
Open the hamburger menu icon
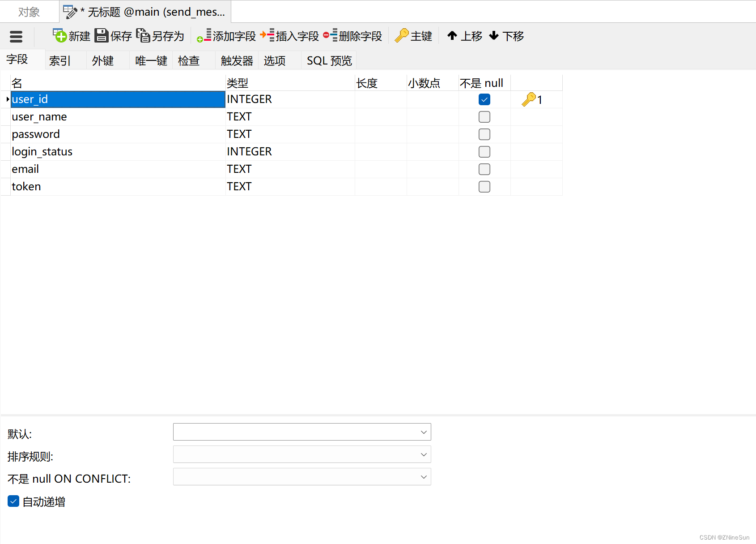pyautogui.click(x=16, y=36)
